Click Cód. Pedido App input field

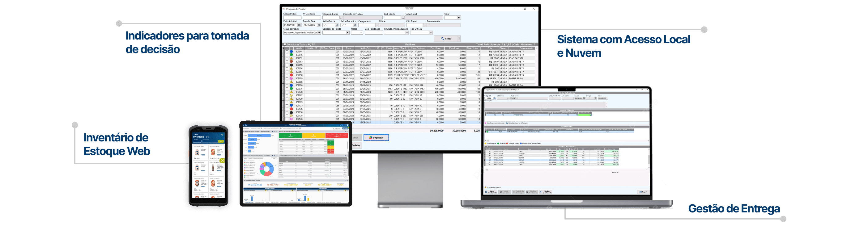point(374,33)
